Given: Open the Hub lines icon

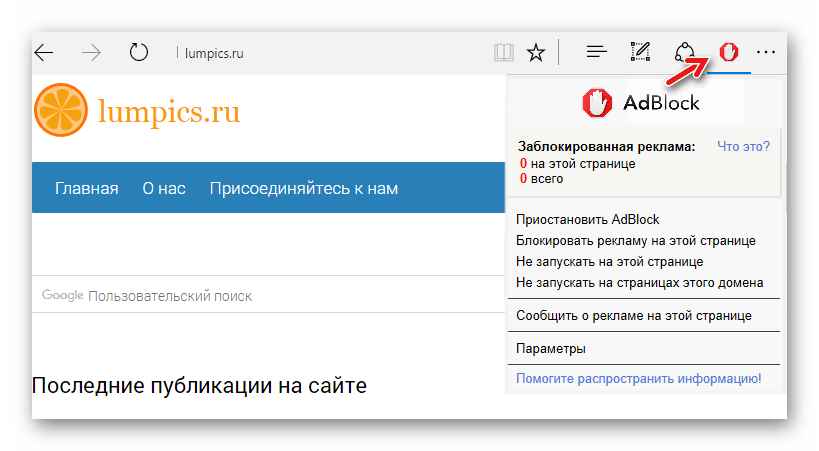Looking at the screenshot, I should pos(596,53).
